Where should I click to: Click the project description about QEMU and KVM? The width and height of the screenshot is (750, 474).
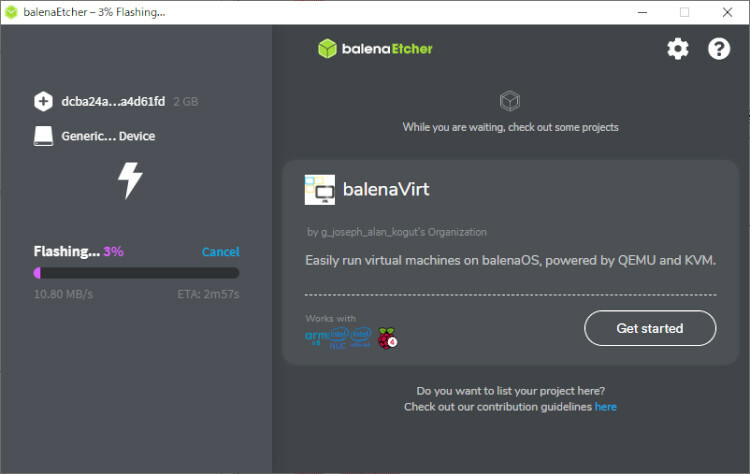point(510,260)
